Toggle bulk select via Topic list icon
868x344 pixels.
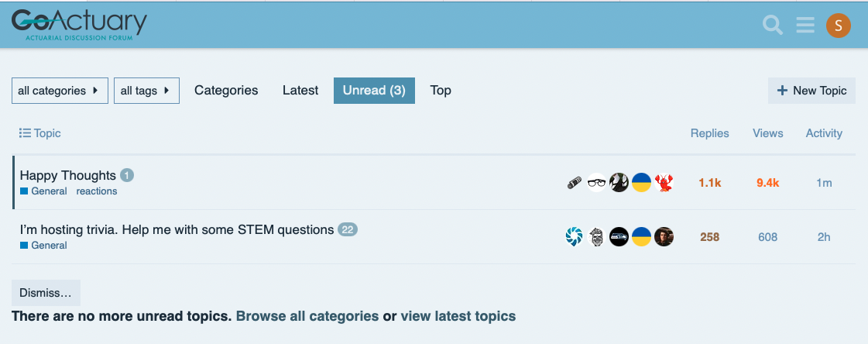[x=24, y=133]
